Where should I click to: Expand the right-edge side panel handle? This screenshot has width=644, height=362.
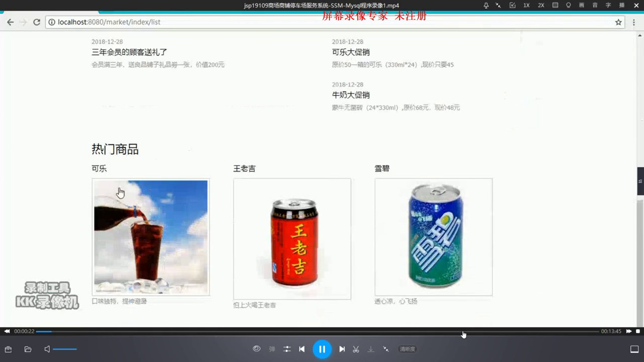coord(641,181)
